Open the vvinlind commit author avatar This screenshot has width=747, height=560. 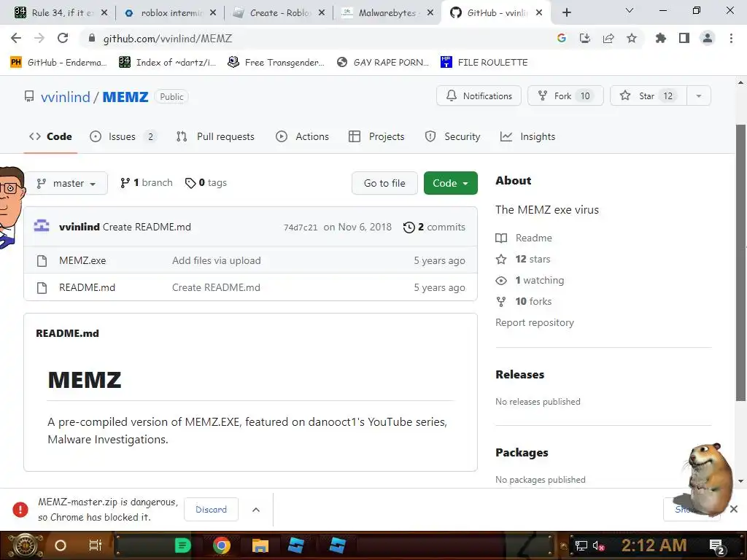pos(42,227)
